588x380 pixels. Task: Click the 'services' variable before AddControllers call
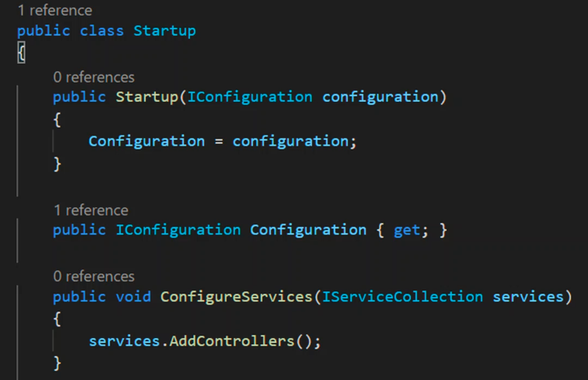click(x=124, y=341)
